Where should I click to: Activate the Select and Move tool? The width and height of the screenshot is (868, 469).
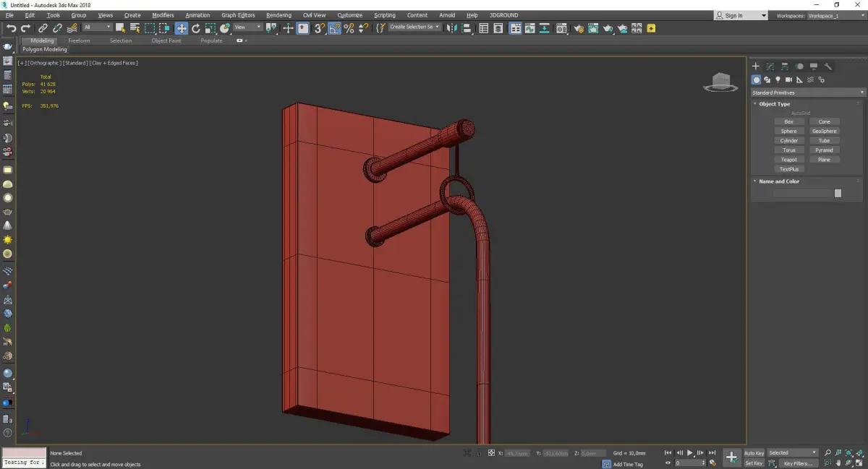coord(181,28)
